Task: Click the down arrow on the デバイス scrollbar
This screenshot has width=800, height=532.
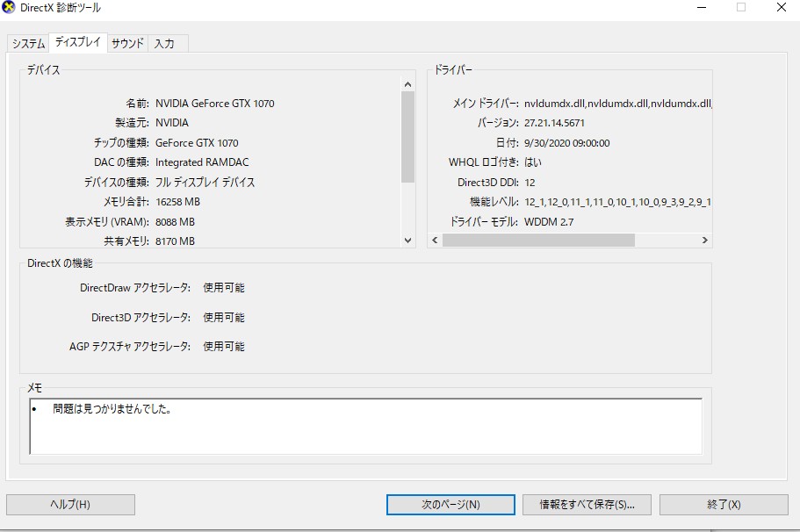Action: [406, 240]
